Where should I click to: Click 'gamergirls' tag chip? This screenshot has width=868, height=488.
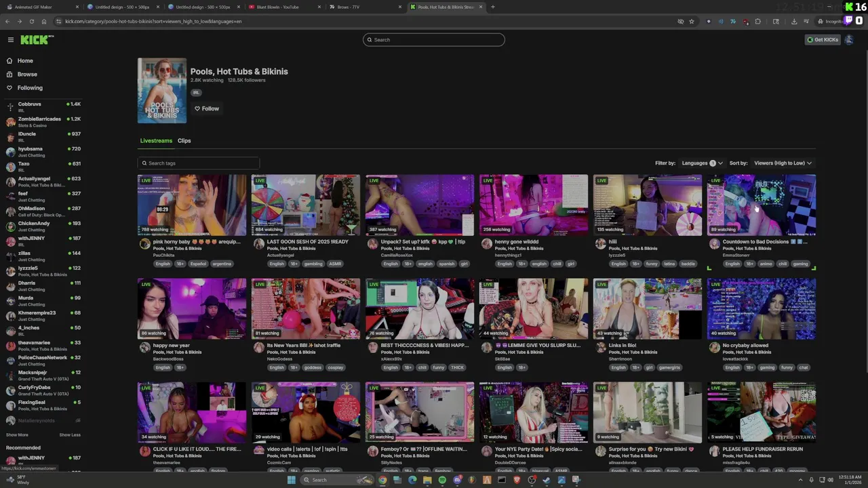click(x=669, y=368)
